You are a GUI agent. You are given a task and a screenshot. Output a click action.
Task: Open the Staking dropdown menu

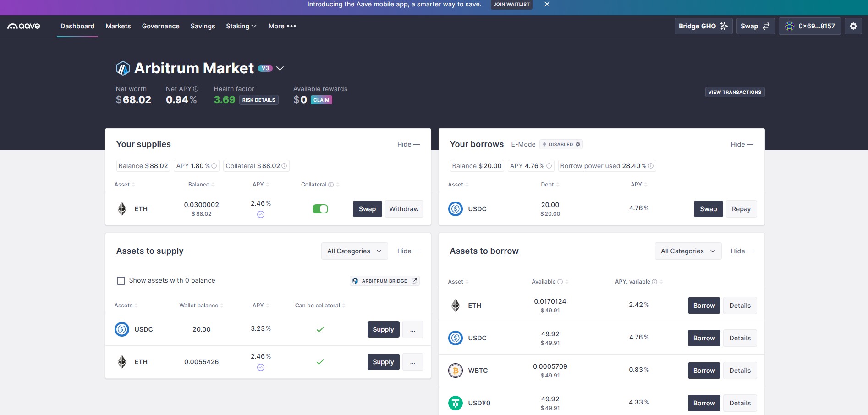pos(241,26)
